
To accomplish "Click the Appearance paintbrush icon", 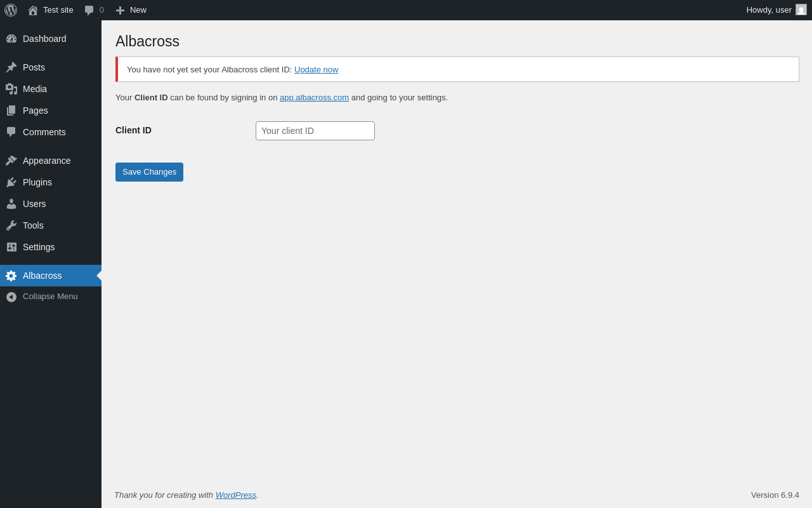I will [11, 161].
